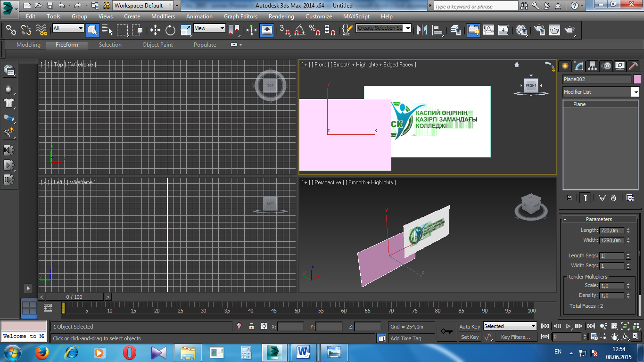Increase Length spinner value
The image size is (644, 362).
click(628, 229)
